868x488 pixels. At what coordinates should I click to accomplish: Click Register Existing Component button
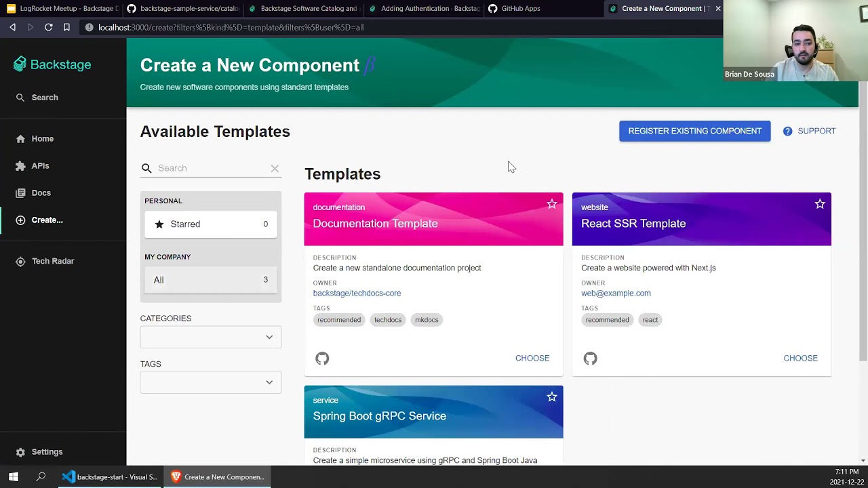[694, 131]
